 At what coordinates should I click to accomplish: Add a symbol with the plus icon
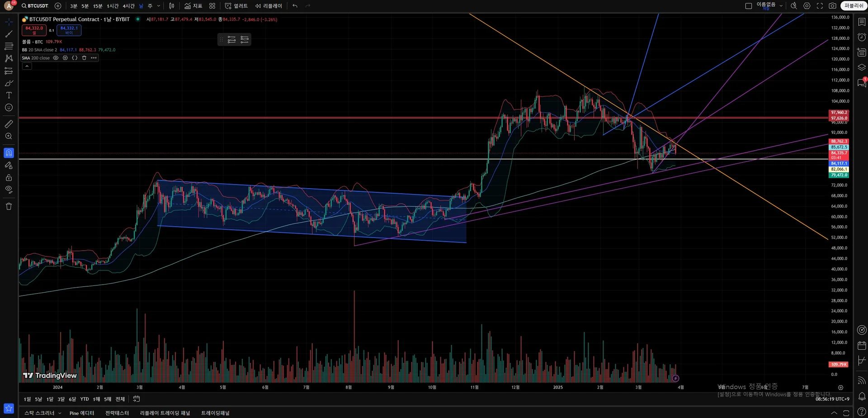58,6
